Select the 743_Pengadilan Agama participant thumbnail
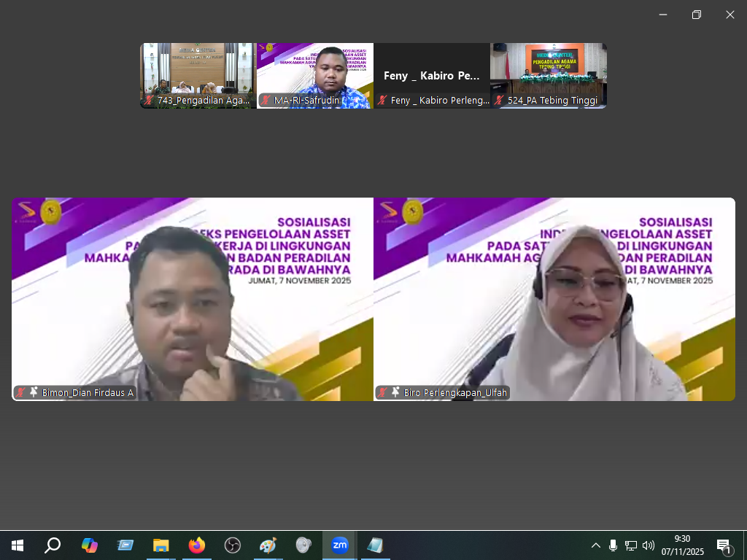Viewport: 747px width, 560px height. click(x=198, y=75)
